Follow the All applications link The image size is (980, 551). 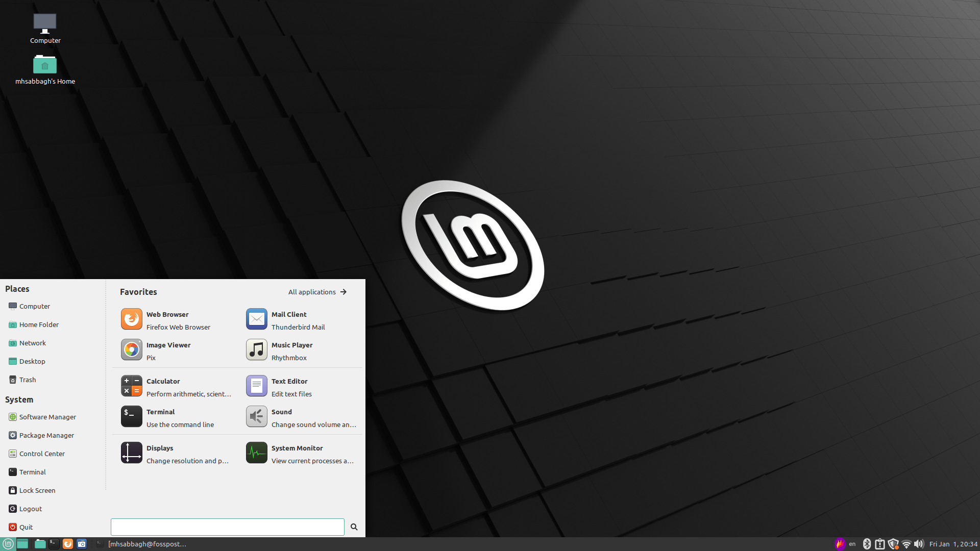312,292
